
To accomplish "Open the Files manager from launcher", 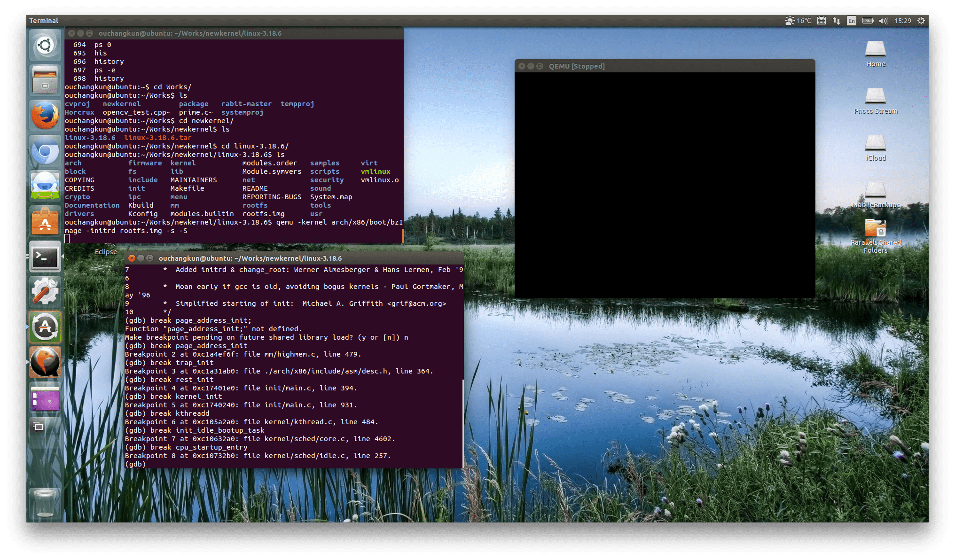I will (45, 80).
